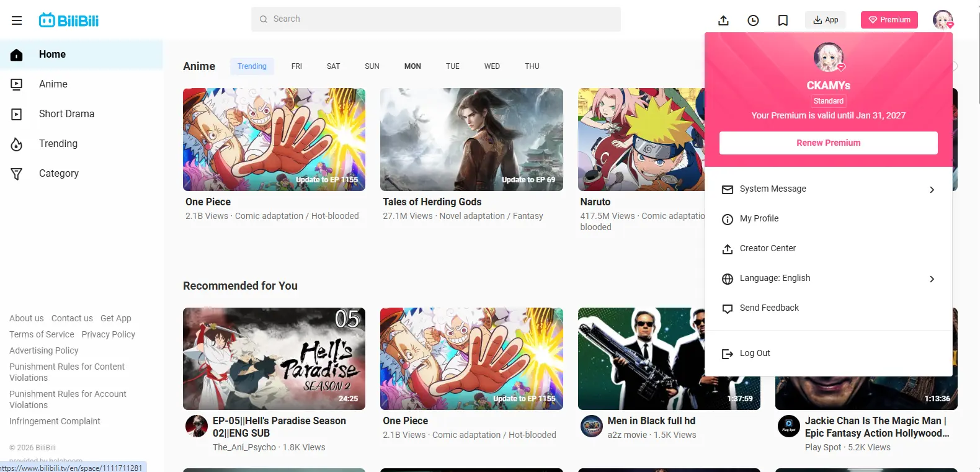
Task: Click the My Profile info icon
Action: click(728, 219)
